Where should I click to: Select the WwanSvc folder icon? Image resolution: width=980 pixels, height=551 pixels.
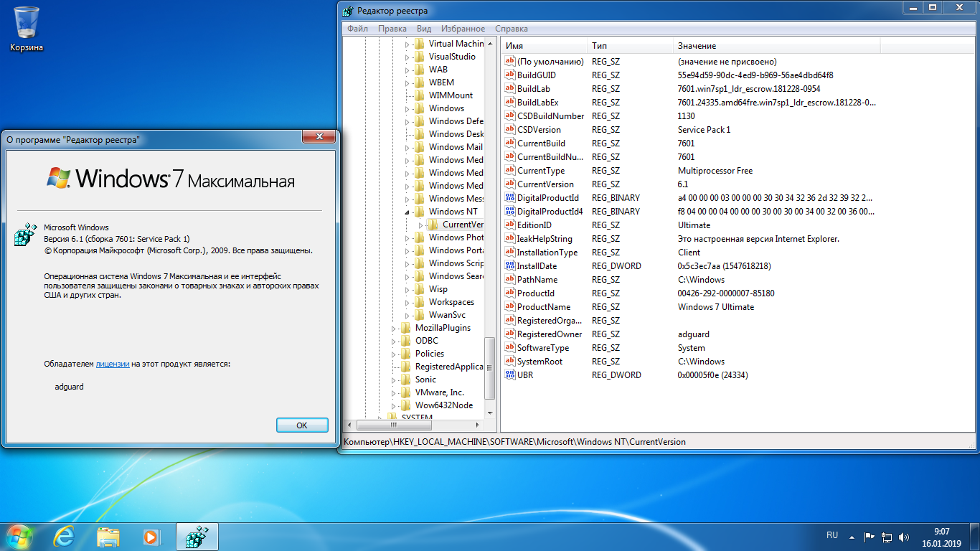[x=419, y=315]
